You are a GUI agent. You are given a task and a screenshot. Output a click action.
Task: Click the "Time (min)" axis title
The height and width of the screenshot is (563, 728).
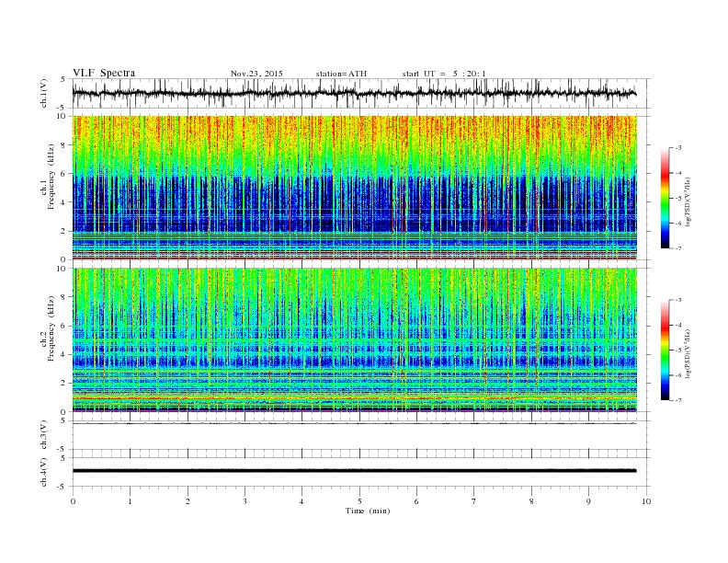point(368,511)
